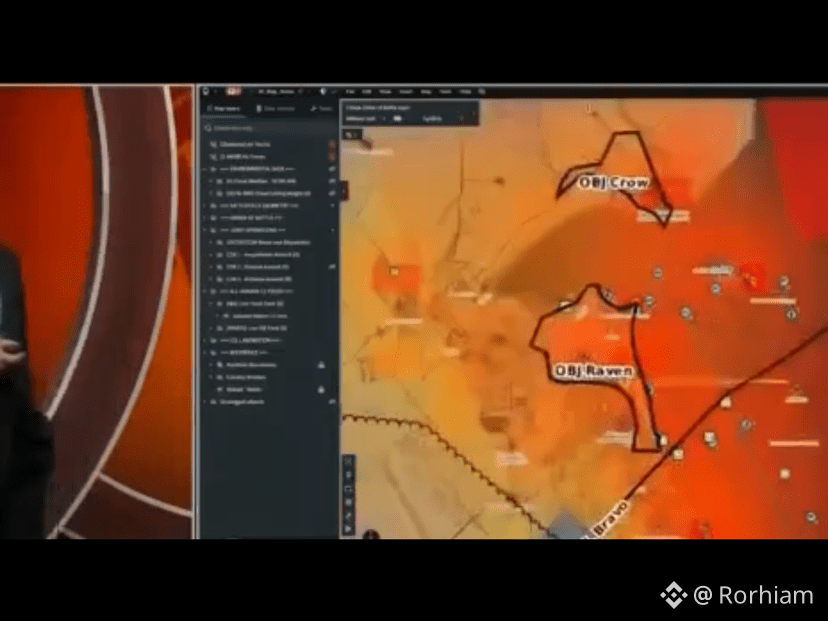This screenshot has width=828, height=621.
Task: Expand the COLLABORATION group
Action: click(205, 341)
